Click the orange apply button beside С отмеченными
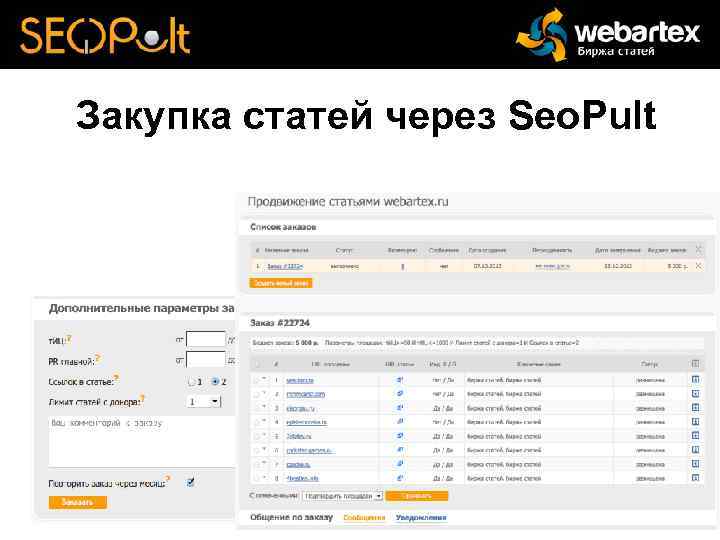The image size is (720, 540). (x=416, y=496)
